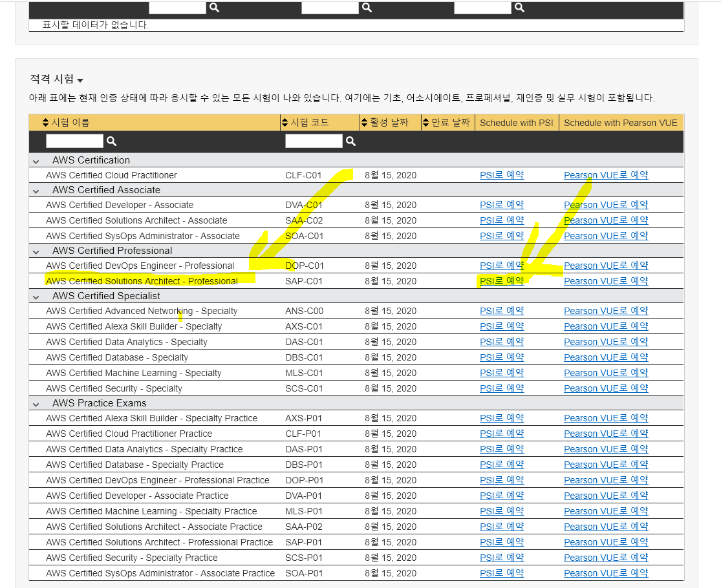Sort by 시험 코드 column arrows
This screenshot has height=588, width=721.
pos(285,122)
